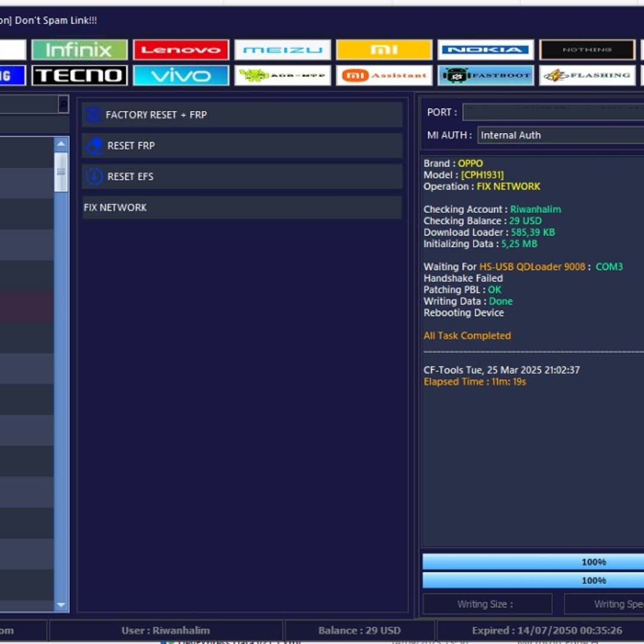Click the upper 100% progress bar

point(534,562)
